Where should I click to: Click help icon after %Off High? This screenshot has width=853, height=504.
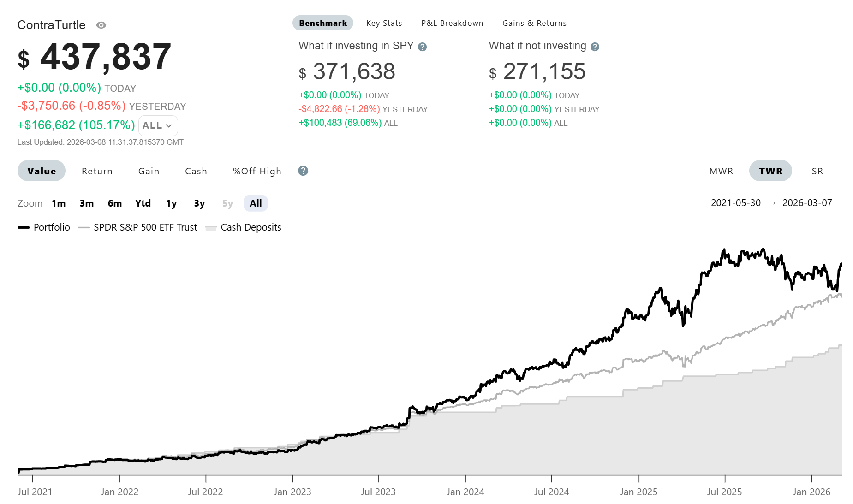(303, 171)
